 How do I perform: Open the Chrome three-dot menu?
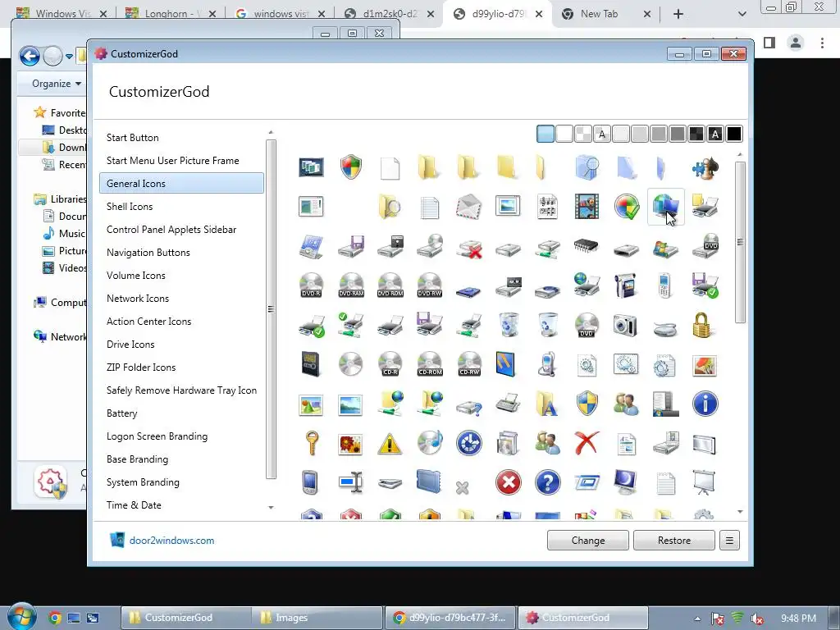pos(822,43)
